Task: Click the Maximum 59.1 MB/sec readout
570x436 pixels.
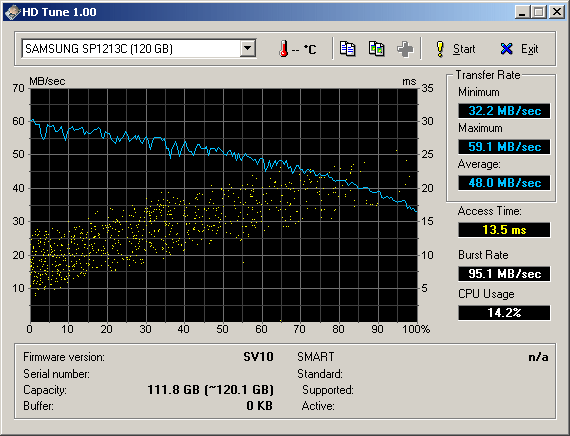Action: tap(504, 147)
